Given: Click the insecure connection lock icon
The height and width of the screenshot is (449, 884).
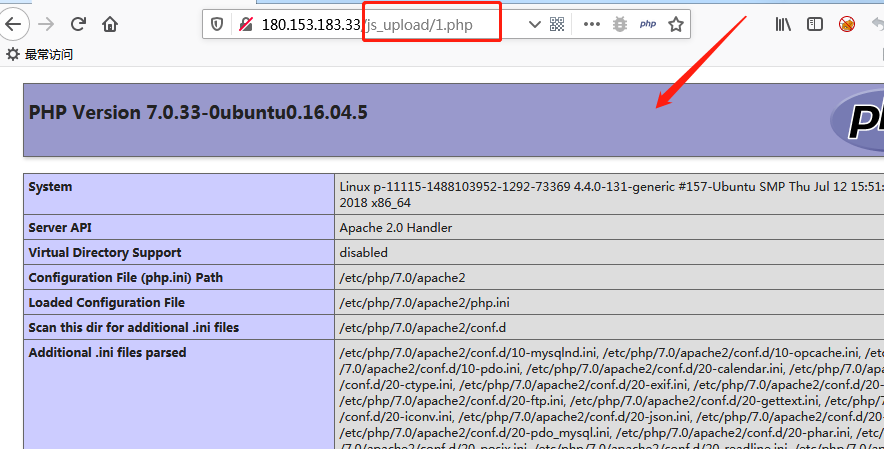Looking at the screenshot, I should click(246, 24).
